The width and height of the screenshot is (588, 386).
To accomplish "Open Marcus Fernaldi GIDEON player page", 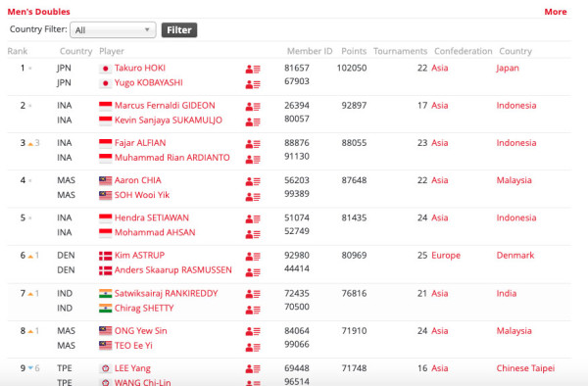I will tap(165, 105).
